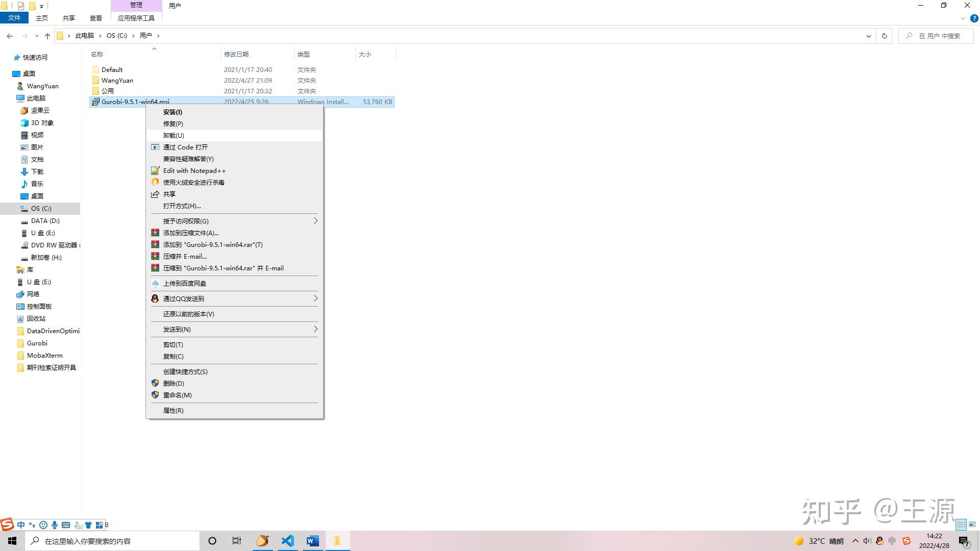This screenshot has width=980, height=551.
Task: Toggle Sogou Chinese/English input mode
Action: 21,524
